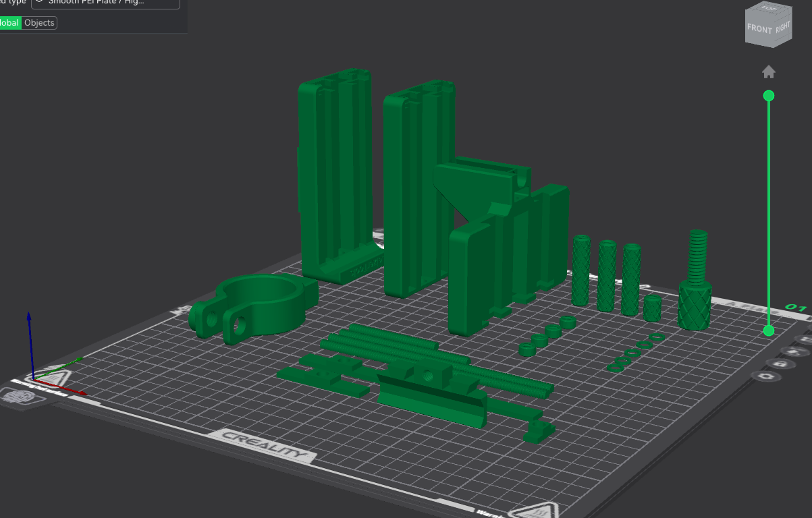This screenshot has width=812, height=518.
Task: Click the plate number 01 label
Action: [x=796, y=309]
